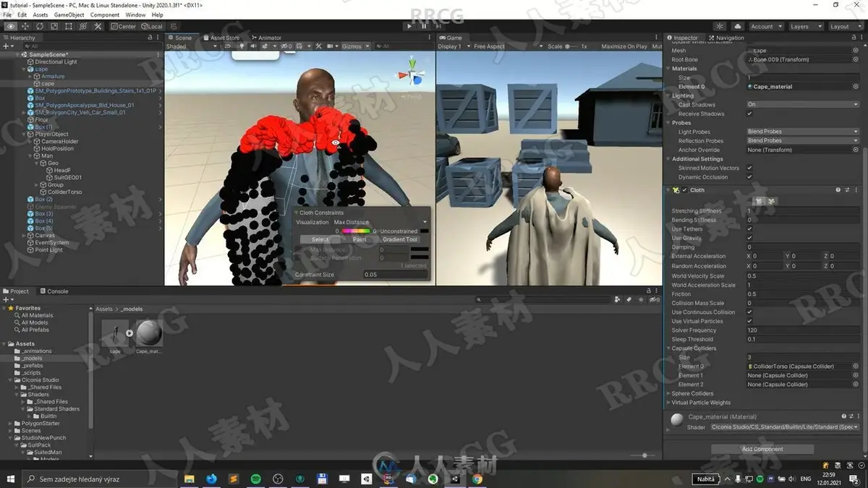Viewport: 868px width, 488px height.
Task: Click Add Component button
Action: tap(762, 449)
